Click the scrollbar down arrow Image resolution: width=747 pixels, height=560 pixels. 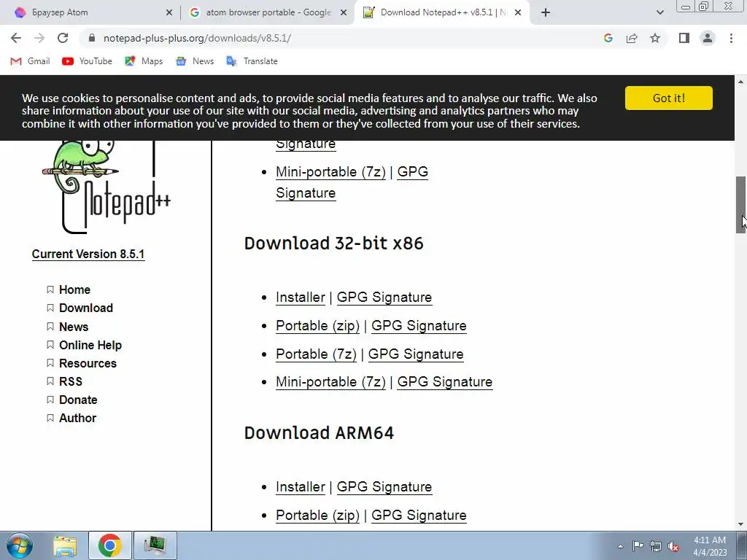[x=741, y=524]
